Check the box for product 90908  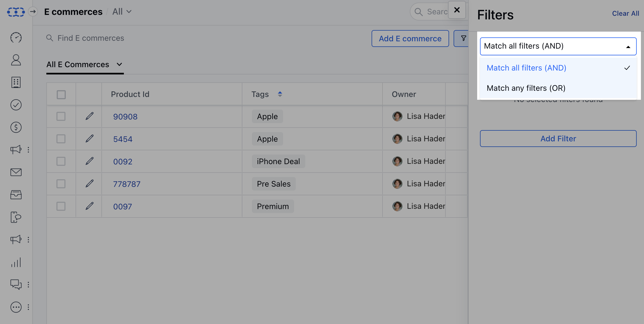pos(61,116)
